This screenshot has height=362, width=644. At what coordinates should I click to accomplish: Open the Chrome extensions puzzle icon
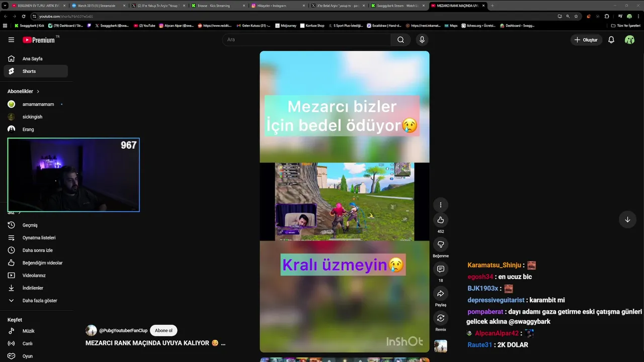pos(606,16)
